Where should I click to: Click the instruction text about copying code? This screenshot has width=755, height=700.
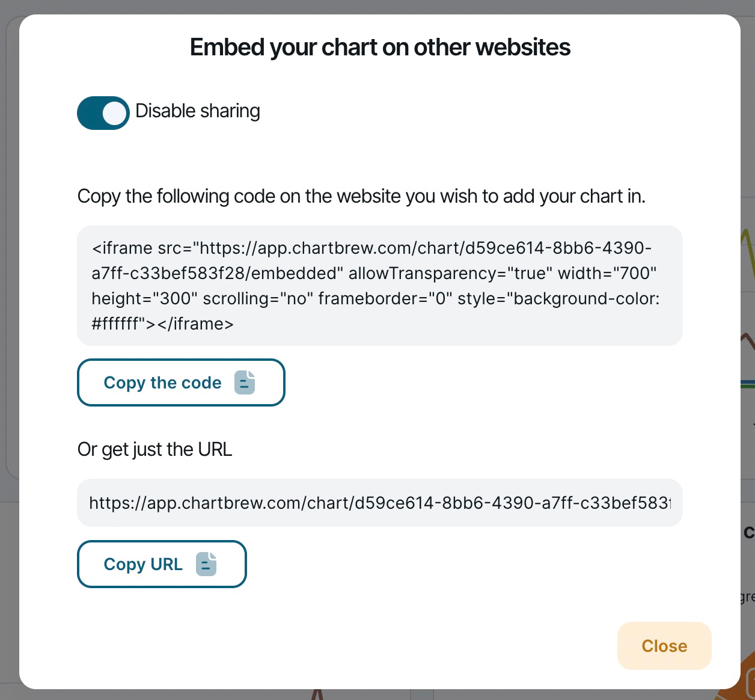tap(361, 196)
